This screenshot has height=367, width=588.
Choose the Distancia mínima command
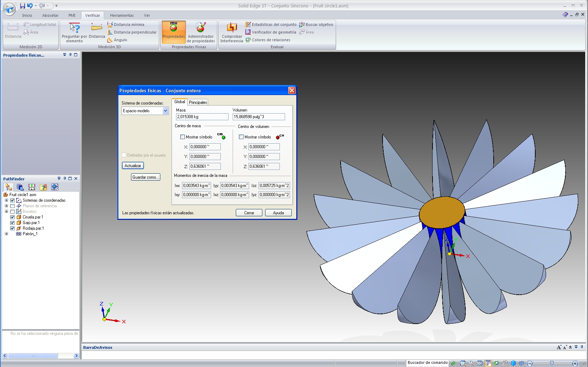pyautogui.click(x=126, y=24)
